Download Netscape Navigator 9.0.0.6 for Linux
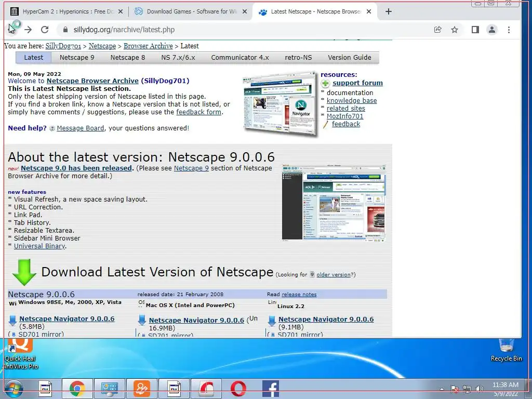The height and width of the screenshot is (399, 532). [x=326, y=320]
